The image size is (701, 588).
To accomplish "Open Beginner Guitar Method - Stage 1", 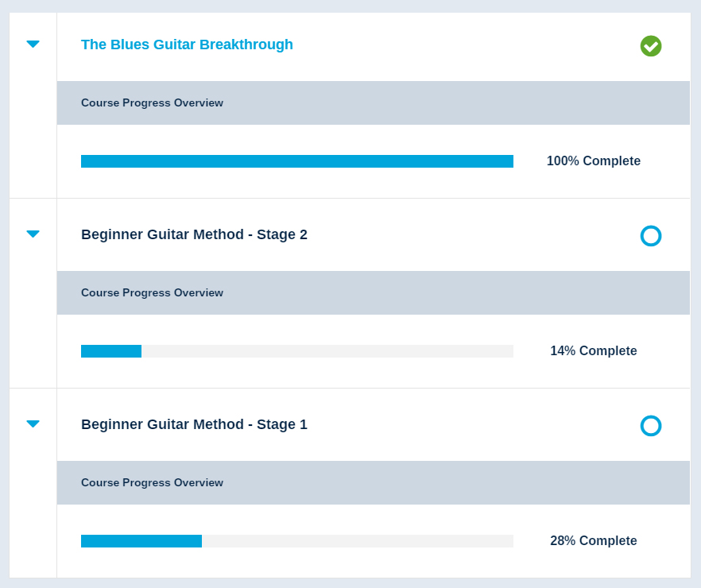I will point(194,424).
